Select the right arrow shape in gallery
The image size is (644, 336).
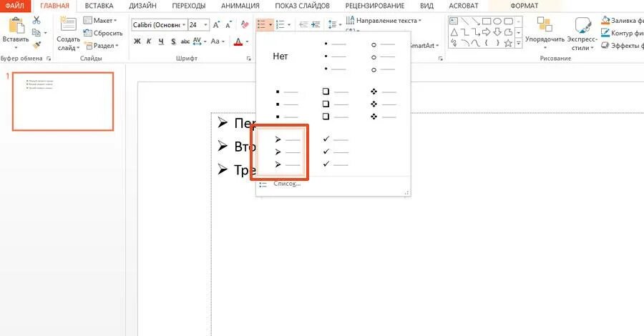[487, 32]
